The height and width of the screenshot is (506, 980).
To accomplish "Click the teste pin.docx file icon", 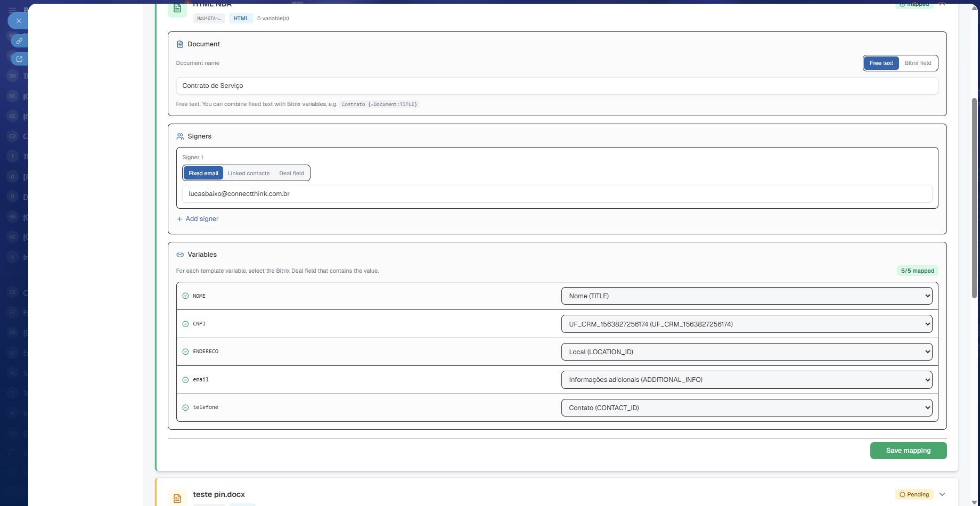I will tap(177, 498).
